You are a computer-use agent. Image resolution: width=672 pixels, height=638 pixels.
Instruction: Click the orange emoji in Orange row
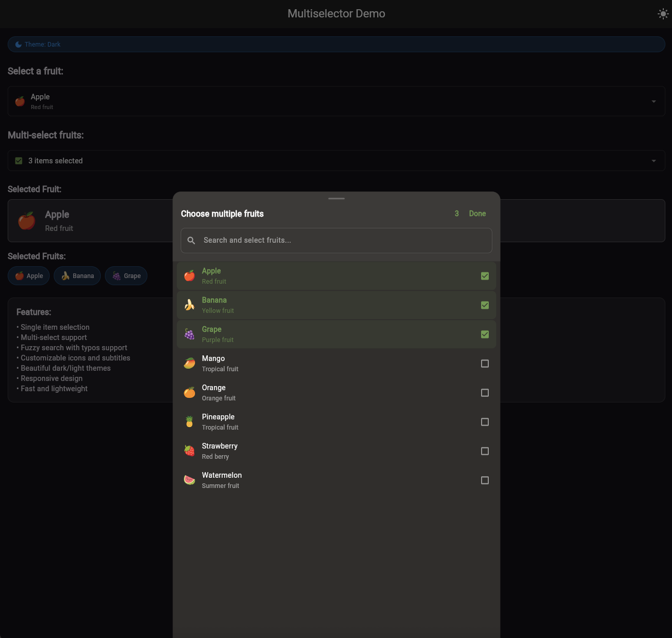(x=189, y=393)
